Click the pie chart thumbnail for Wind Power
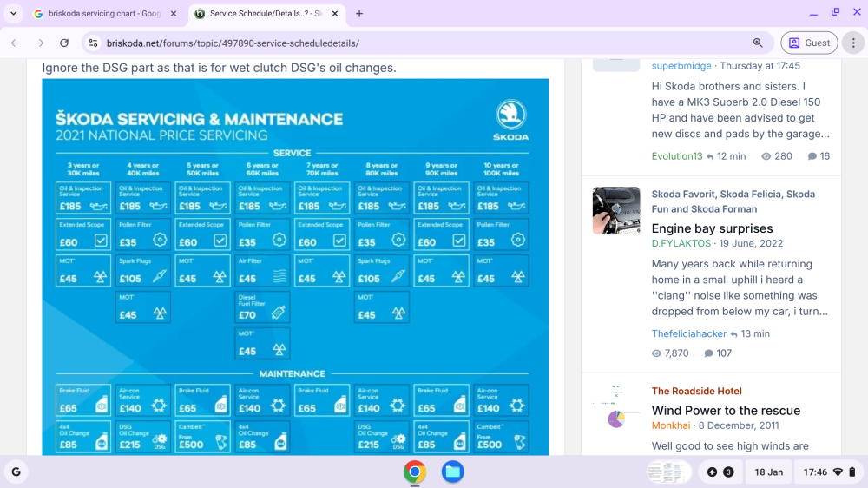The image size is (868, 488). click(x=616, y=408)
